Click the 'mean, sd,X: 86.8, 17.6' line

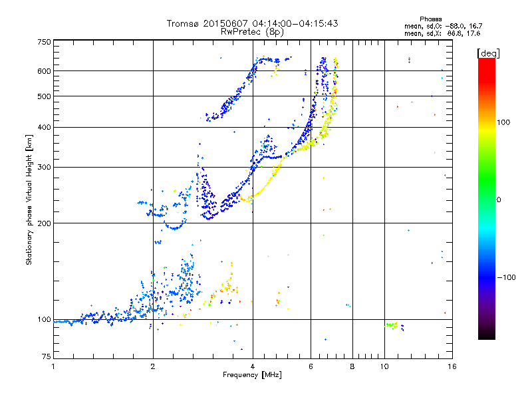(442, 33)
